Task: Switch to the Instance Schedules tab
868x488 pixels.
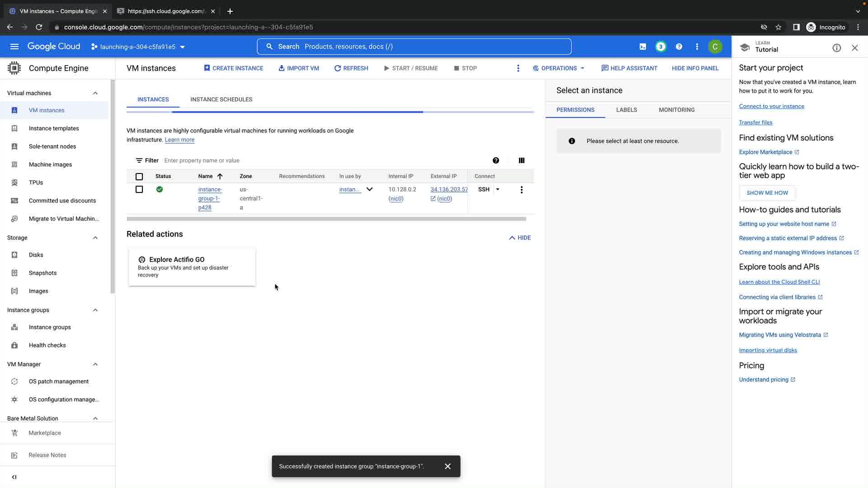Action: pyautogui.click(x=221, y=99)
